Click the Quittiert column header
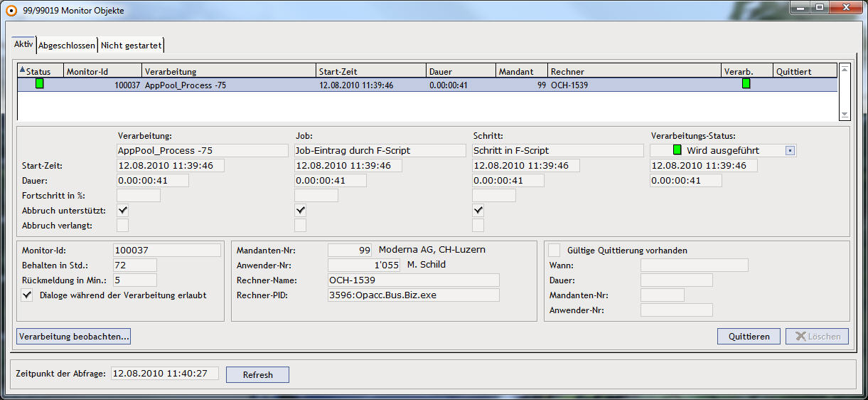Viewport: 868px width, 400px height. (805, 71)
